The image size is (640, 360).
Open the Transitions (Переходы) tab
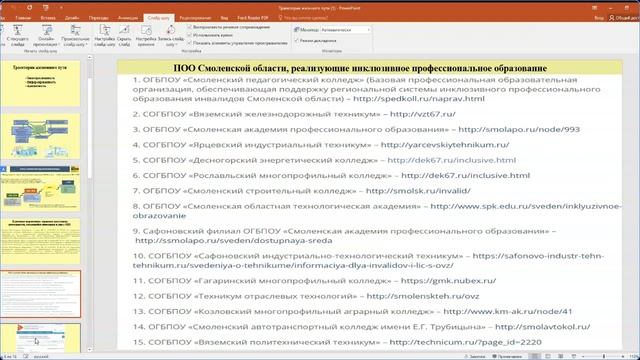99,18
